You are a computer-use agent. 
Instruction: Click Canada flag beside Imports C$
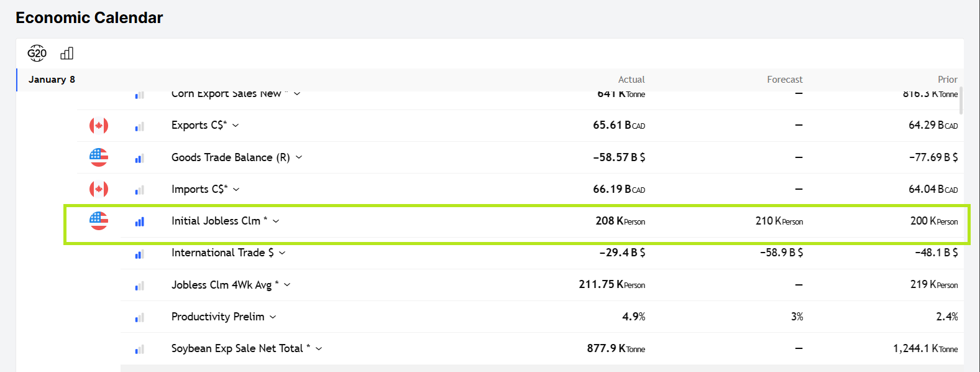[x=99, y=189]
